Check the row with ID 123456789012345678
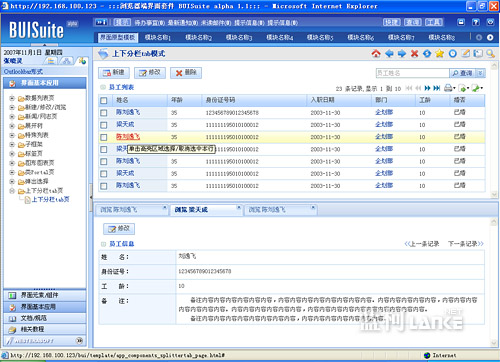 (x=104, y=113)
